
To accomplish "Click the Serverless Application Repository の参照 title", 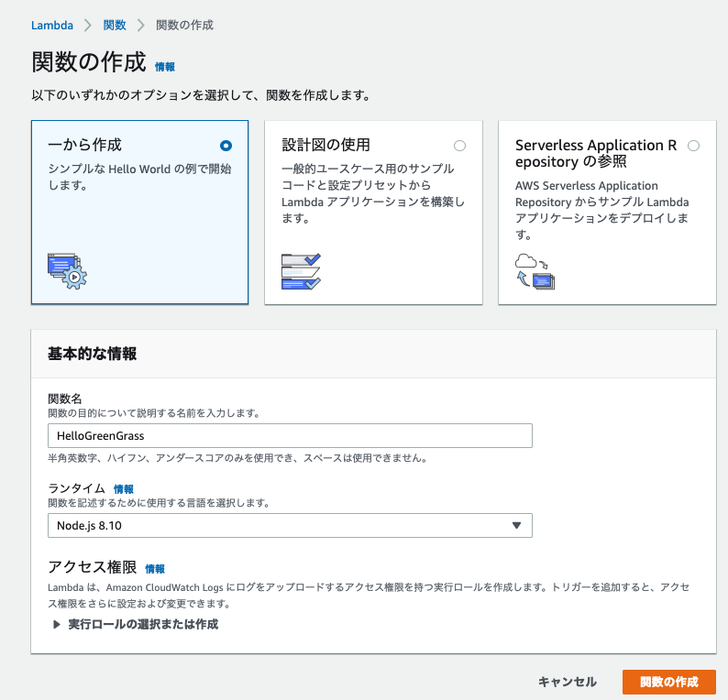I will [596, 153].
